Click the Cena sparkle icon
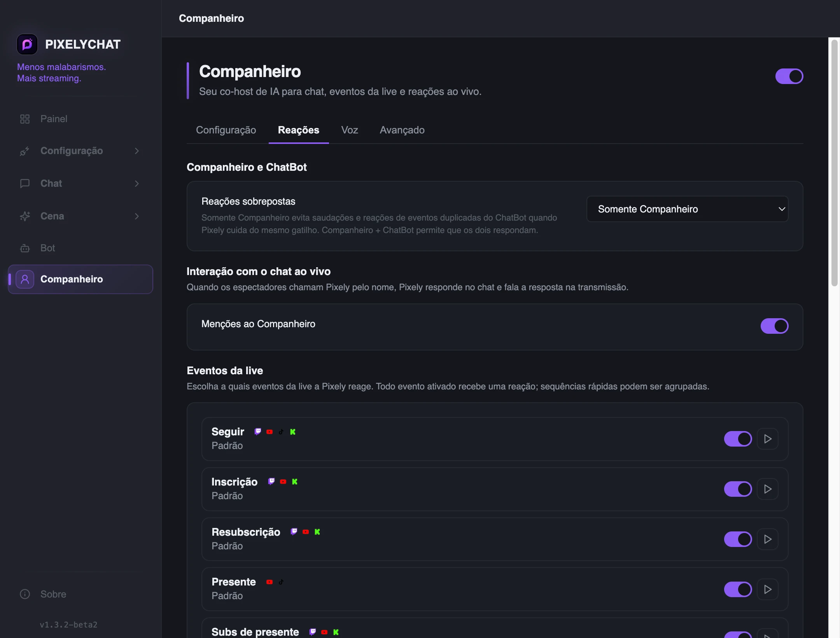Viewport: 840px width, 638px height. click(25, 216)
